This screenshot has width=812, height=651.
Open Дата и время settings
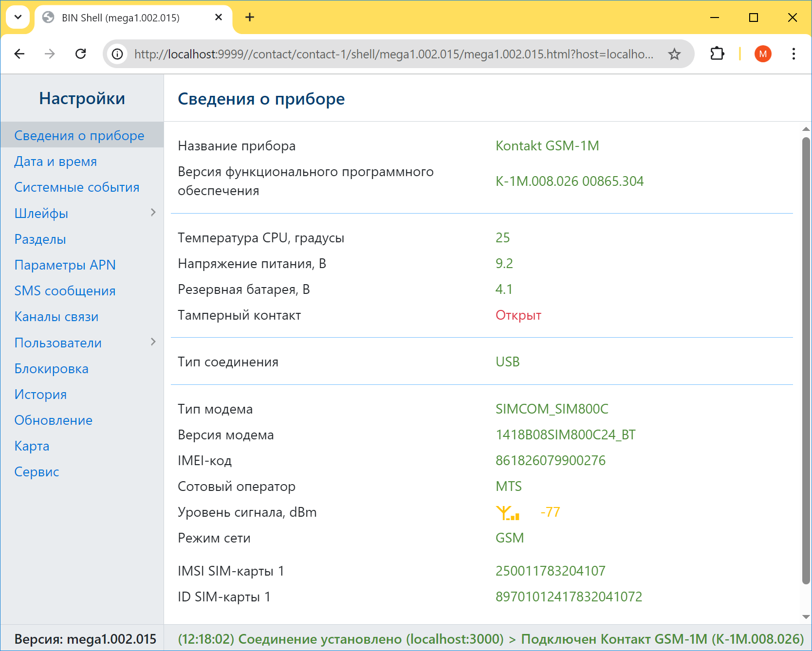(55, 162)
